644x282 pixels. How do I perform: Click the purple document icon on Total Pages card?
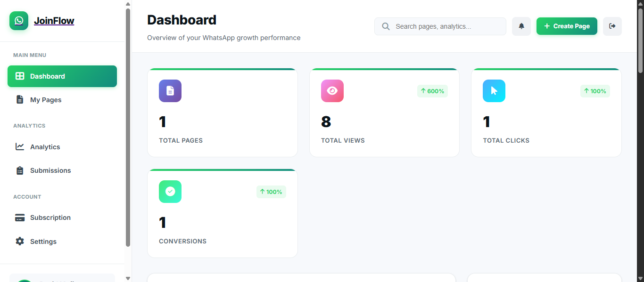click(x=170, y=90)
